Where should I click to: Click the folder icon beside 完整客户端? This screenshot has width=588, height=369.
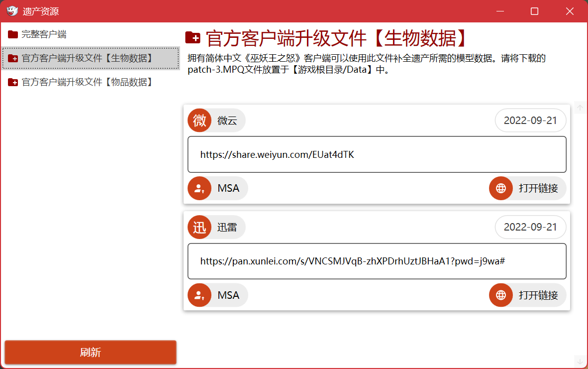click(x=13, y=34)
